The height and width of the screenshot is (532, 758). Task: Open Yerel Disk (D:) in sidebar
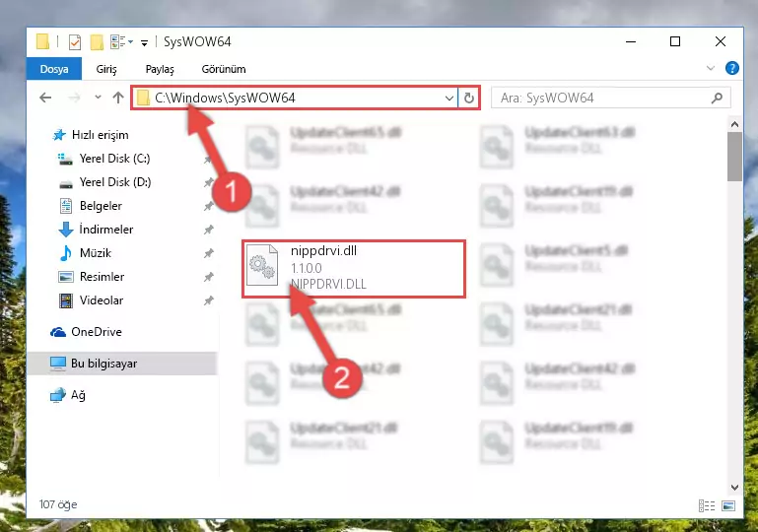click(x=103, y=182)
